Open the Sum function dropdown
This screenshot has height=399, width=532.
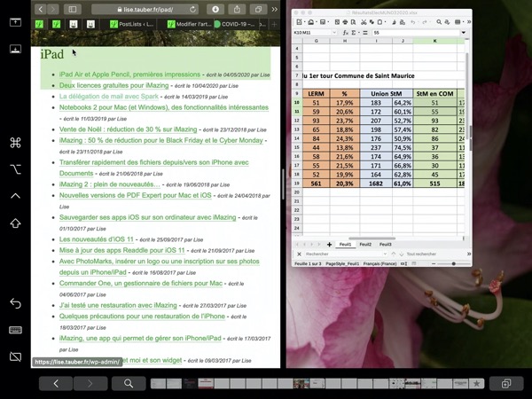358,33
